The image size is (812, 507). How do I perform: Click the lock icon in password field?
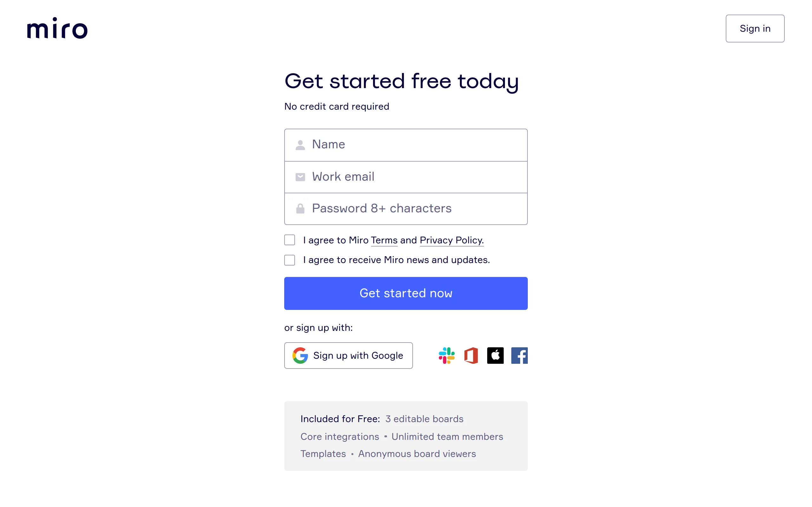point(300,209)
